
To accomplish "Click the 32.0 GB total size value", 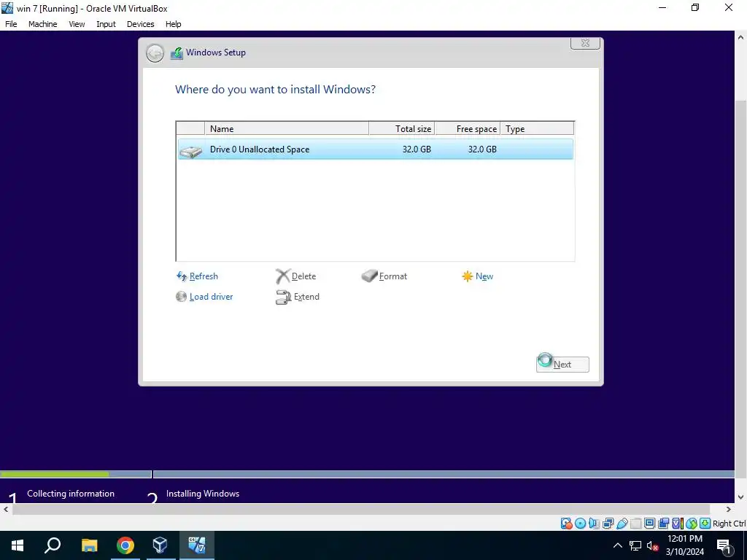I will coord(417,149).
